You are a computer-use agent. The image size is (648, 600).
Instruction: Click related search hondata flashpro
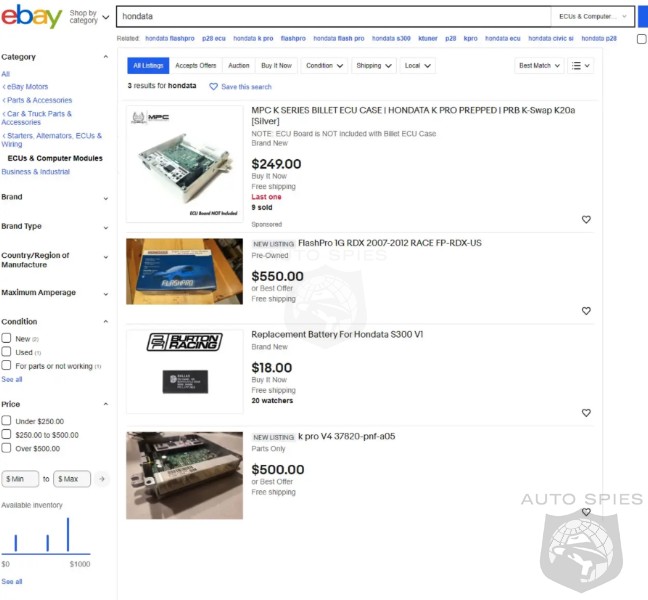tap(170, 38)
